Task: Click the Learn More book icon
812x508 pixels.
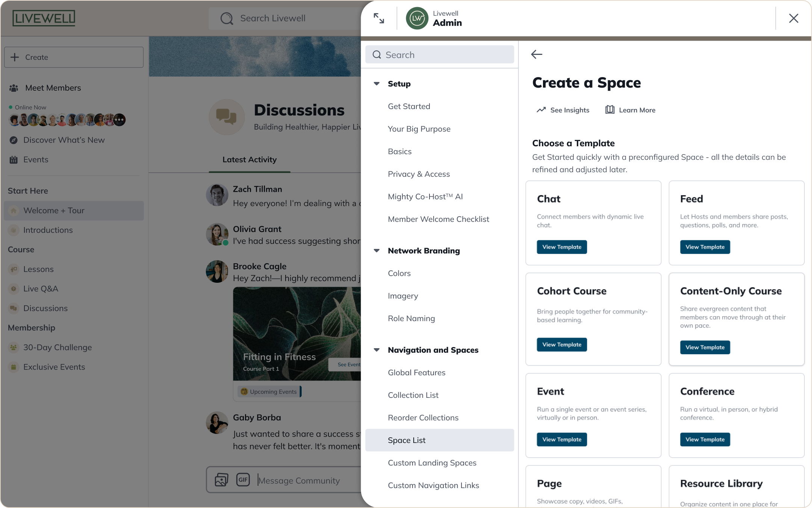Action: [x=610, y=109]
